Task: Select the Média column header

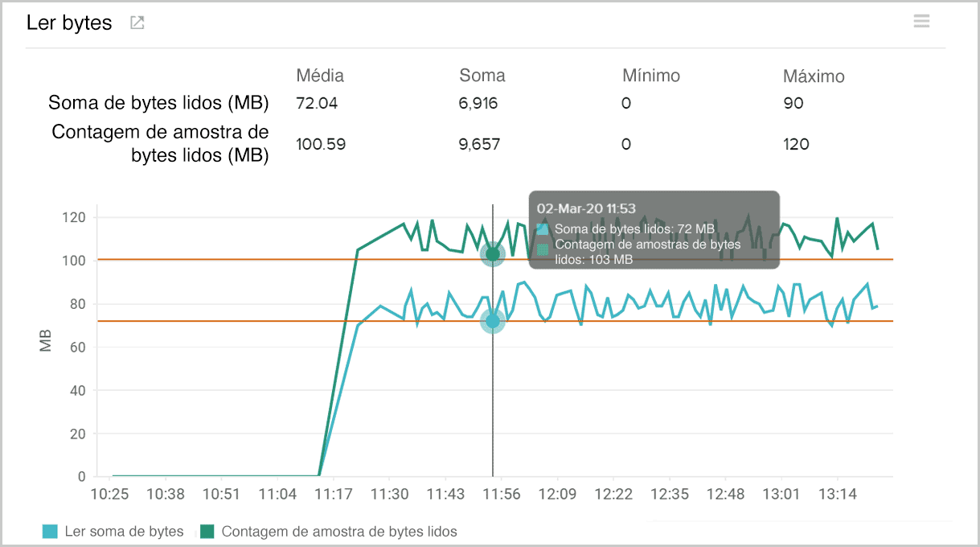Action: click(319, 76)
